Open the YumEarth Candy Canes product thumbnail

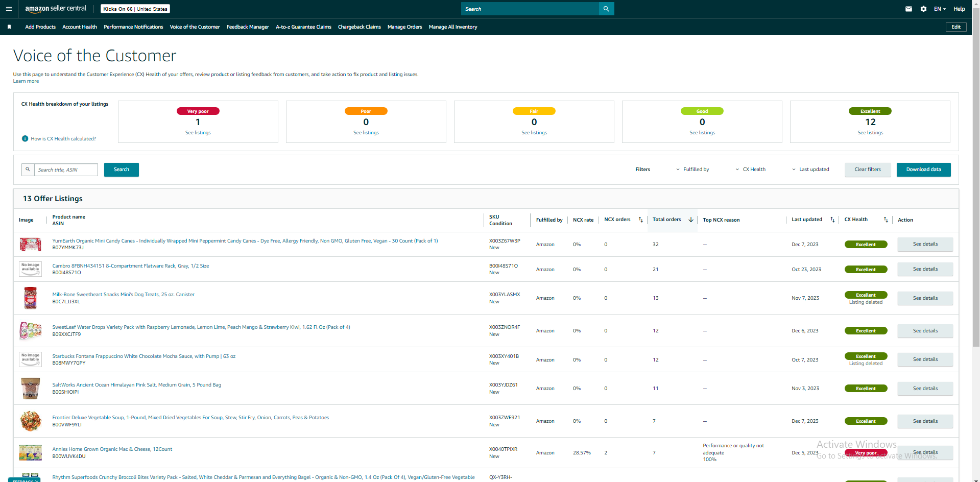30,245
